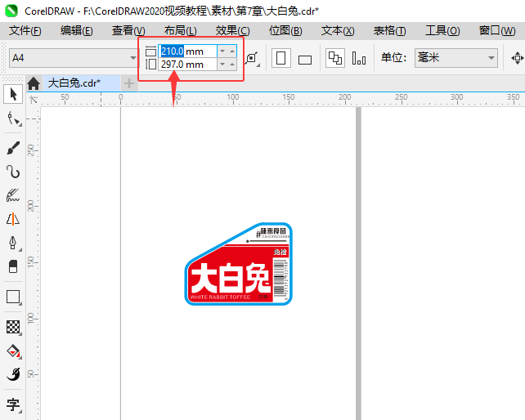Viewport: 525px width, 420px height.
Task: Click the page width 210.0 mm field
Action: [187, 51]
